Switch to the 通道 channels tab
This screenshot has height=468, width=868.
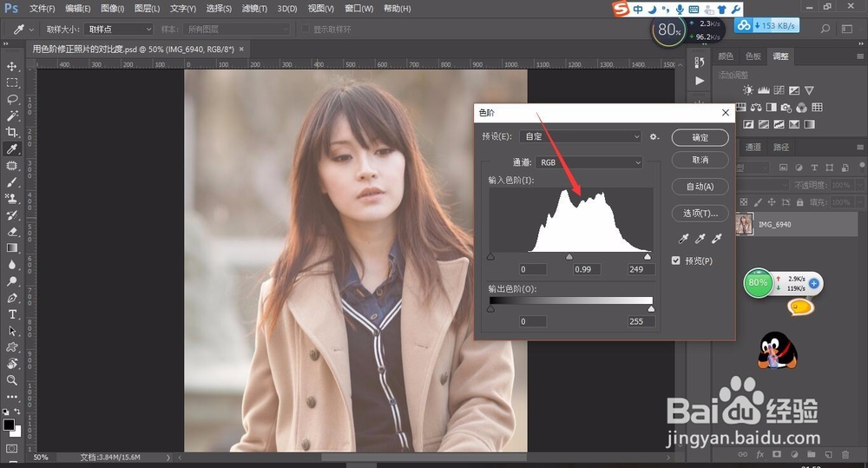(753, 148)
